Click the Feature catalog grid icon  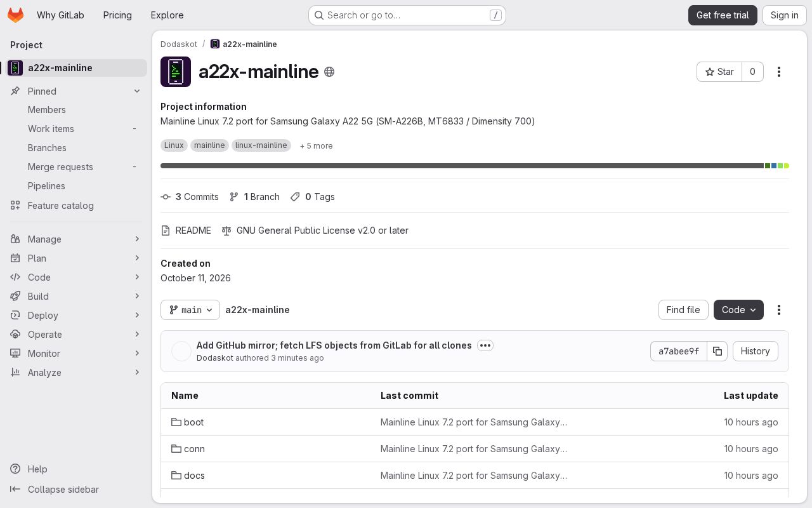(15, 206)
